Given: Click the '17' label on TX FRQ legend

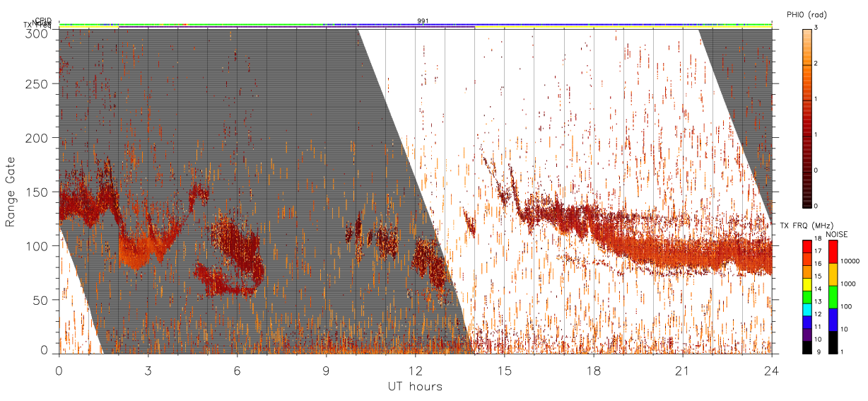Looking at the screenshot, I should [819, 252].
